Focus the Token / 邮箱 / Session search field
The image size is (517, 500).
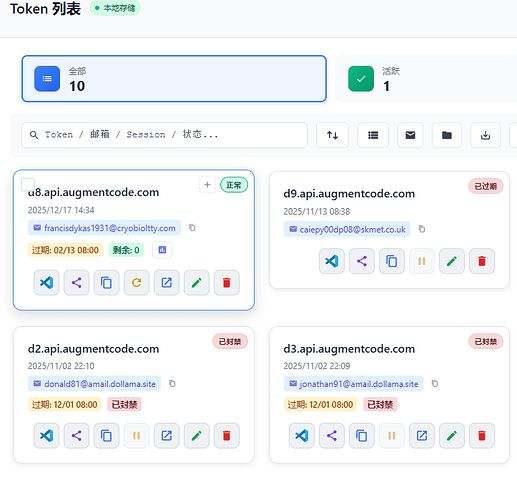(x=164, y=135)
